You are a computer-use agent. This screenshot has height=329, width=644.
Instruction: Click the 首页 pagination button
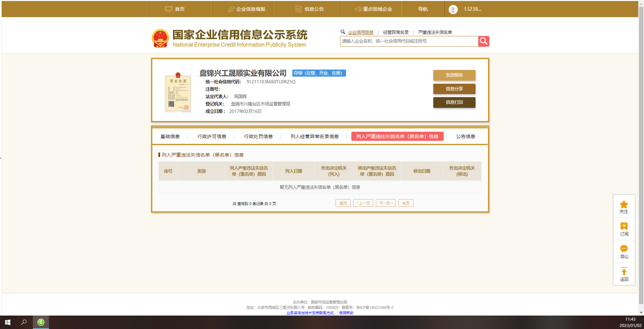(343, 203)
